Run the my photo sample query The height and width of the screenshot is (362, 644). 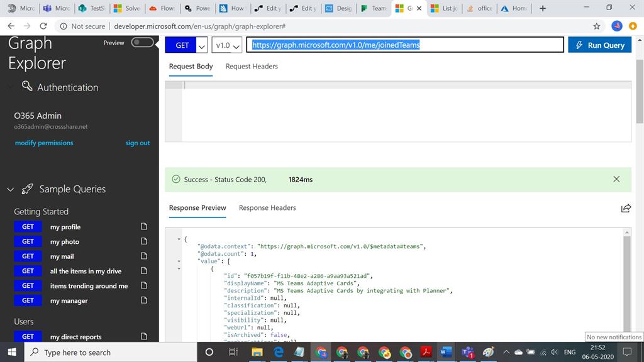(x=28, y=241)
